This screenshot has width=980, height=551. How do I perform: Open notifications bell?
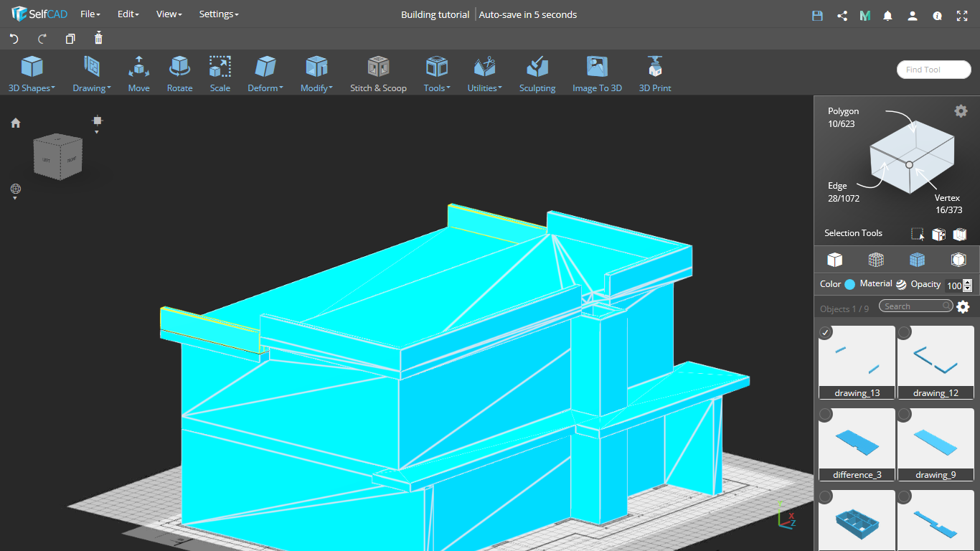888,15
